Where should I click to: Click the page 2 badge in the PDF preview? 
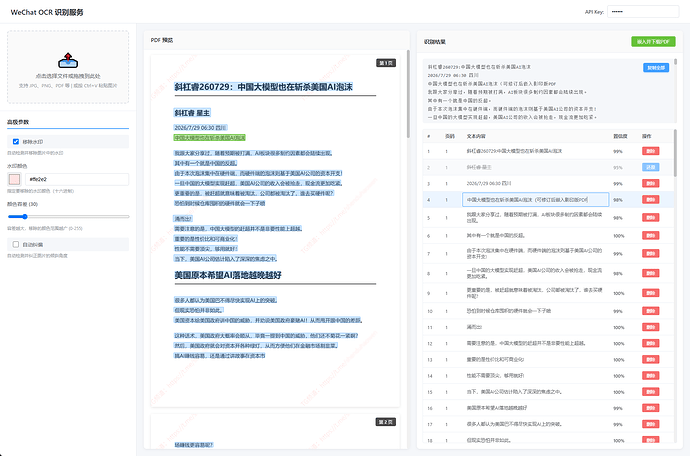click(386, 422)
